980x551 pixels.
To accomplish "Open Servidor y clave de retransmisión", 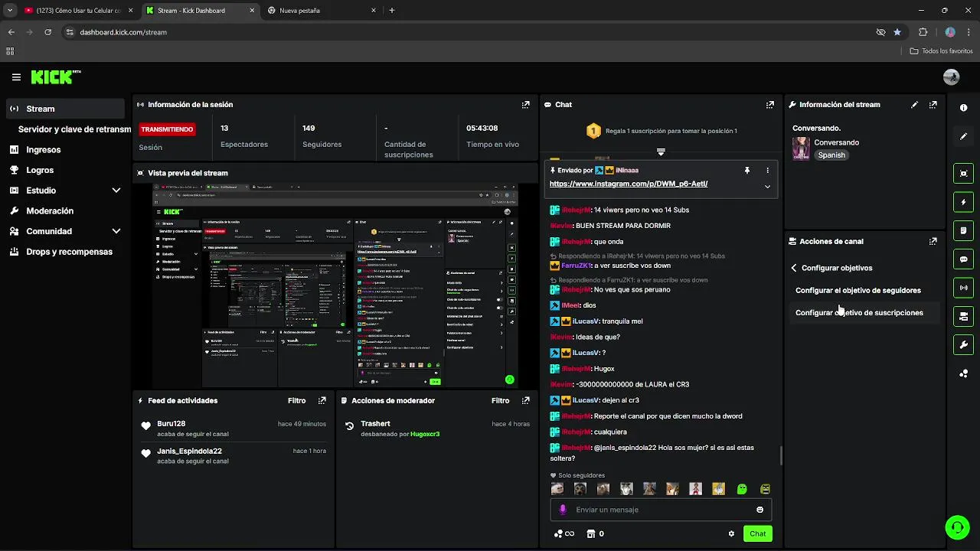I will pos(74,129).
